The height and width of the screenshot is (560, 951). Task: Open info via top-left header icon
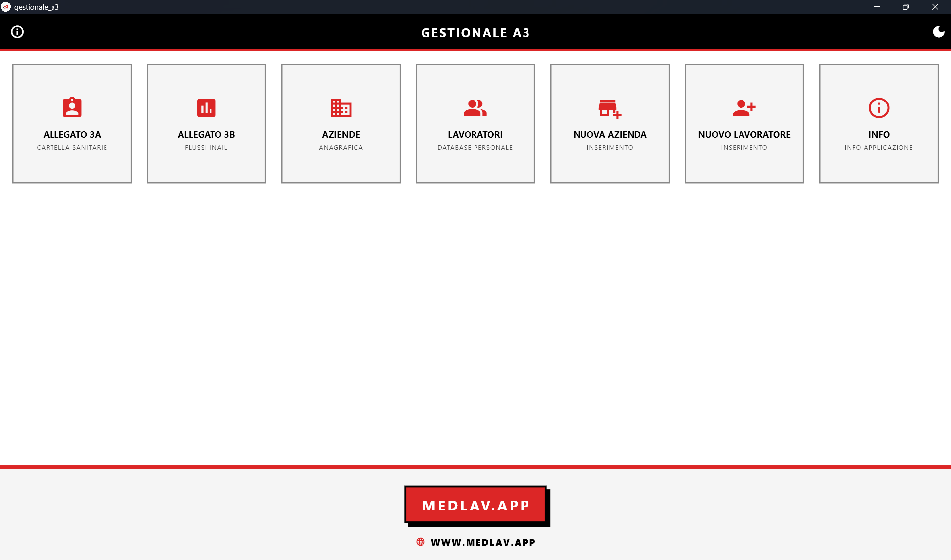(x=17, y=32)
